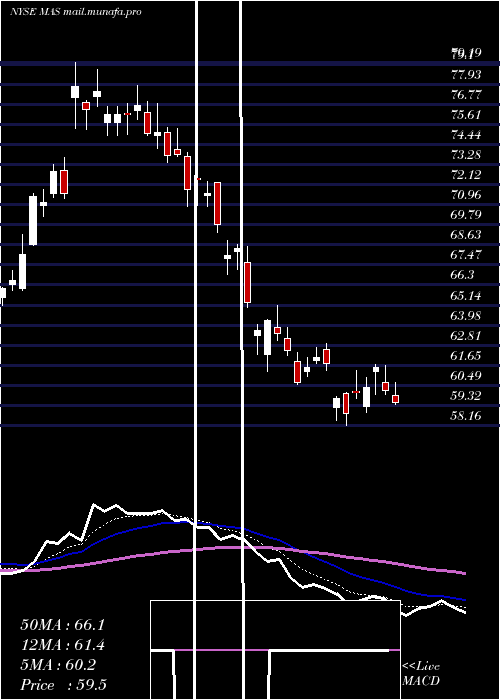Viewport: 500px width, 700px height.
Task: Select the 60.49 price label
Action: (x=466, y=376)
